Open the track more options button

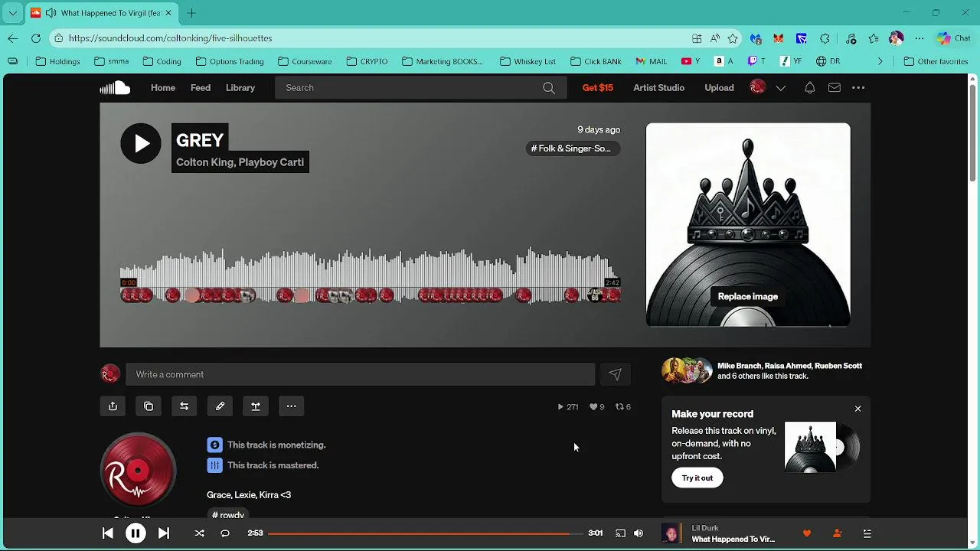(292, 406)
